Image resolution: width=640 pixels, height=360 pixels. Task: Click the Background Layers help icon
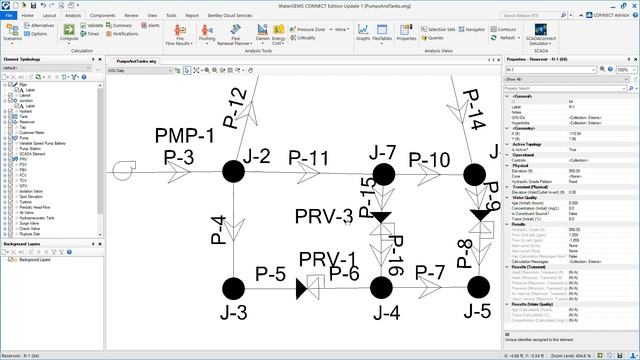[69, 252]
